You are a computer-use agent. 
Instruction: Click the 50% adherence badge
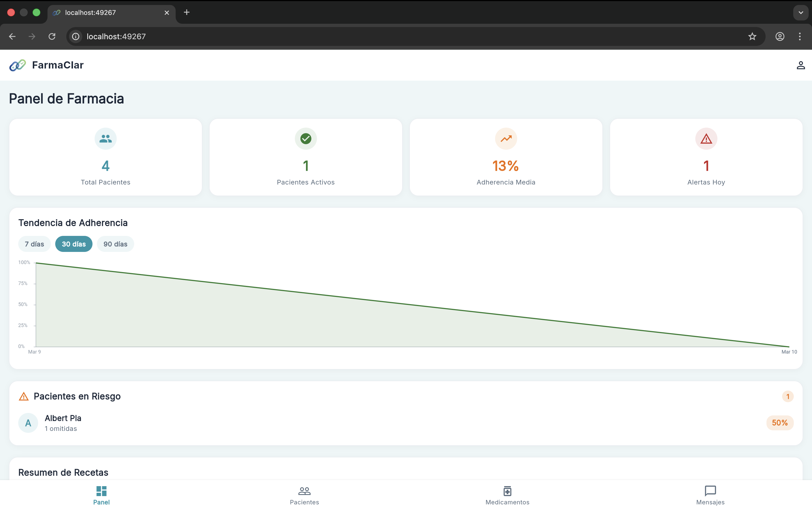(780, 423)
